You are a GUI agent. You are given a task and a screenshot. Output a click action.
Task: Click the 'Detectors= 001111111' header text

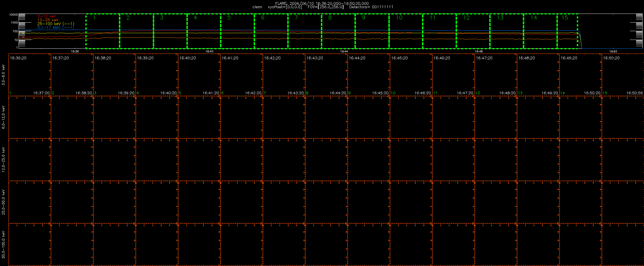(371, 7)
